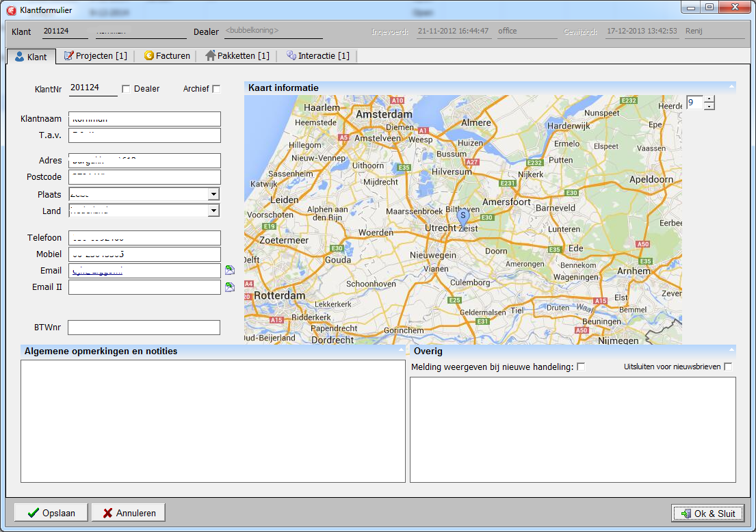Enable the Dealer checkbox
This screenshot has height=532, width=756.
tap(126, 89)
